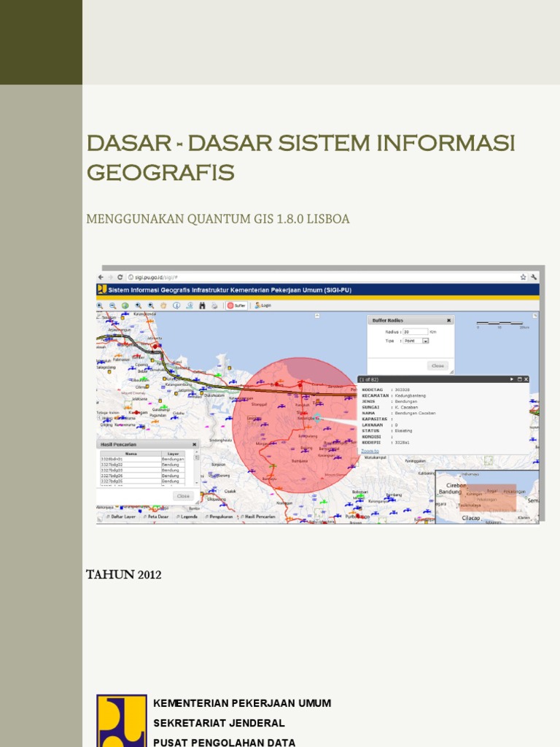Click the KECAMATAN value Kedungbanteng
Image resolution: width=560 pixels, height=747 pixels.
click(410, 395)
